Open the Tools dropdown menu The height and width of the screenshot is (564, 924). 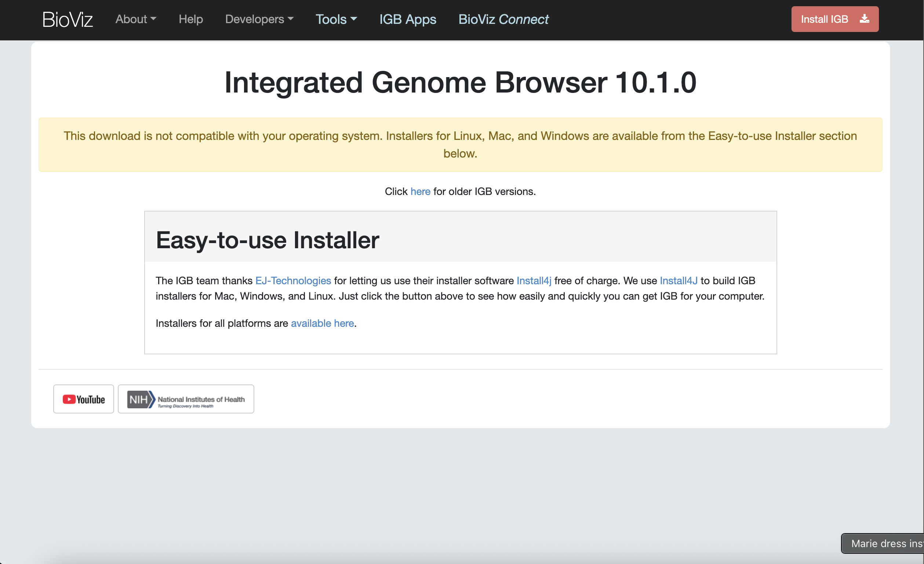point(336,19)
